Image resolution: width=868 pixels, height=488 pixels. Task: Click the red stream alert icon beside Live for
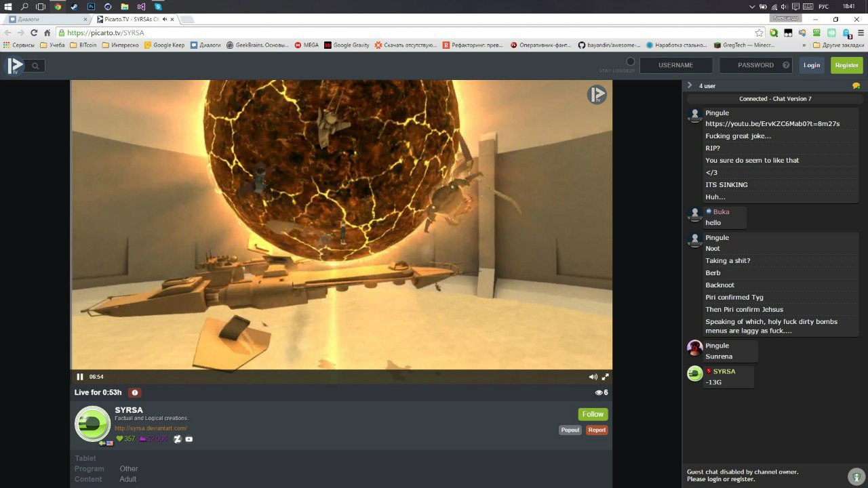tap(134, 392)
